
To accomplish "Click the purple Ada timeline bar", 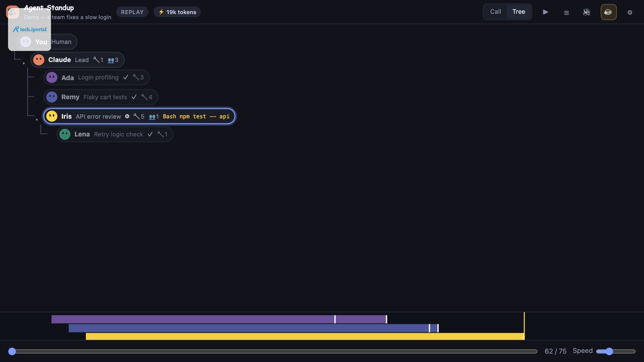I will (219, 319).
